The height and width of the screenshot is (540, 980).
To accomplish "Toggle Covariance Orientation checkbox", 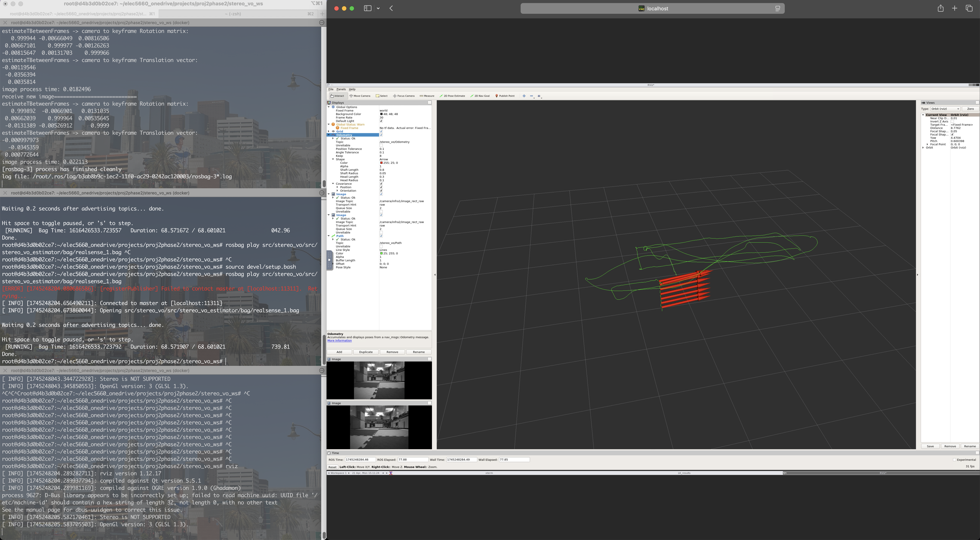I will 381,191.
